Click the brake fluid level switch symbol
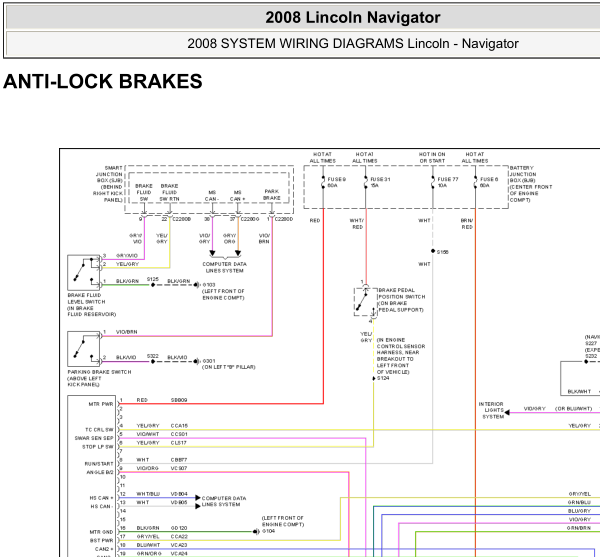600x557 pixels. tap(83, 272)
